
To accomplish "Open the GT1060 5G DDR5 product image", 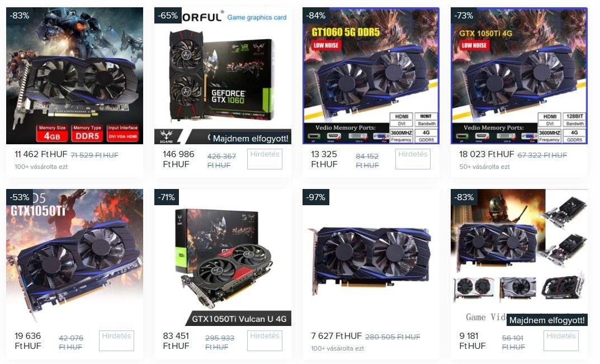I will tap(371, 76).
